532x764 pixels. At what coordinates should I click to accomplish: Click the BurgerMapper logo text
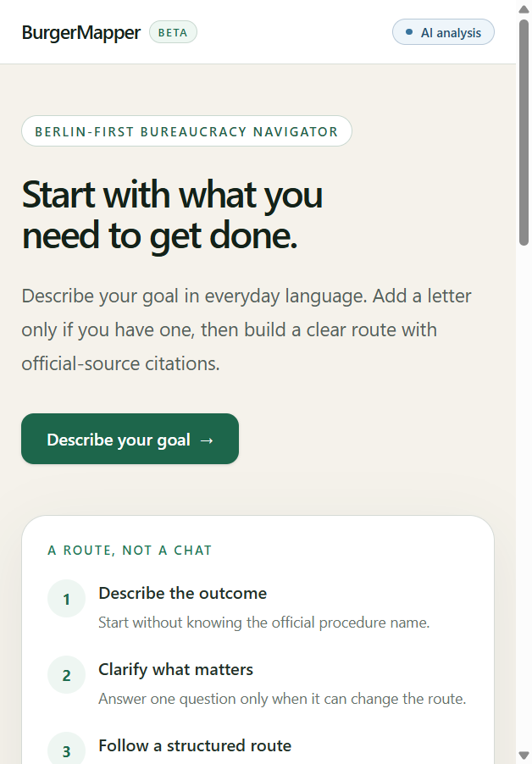pos(80,33)
